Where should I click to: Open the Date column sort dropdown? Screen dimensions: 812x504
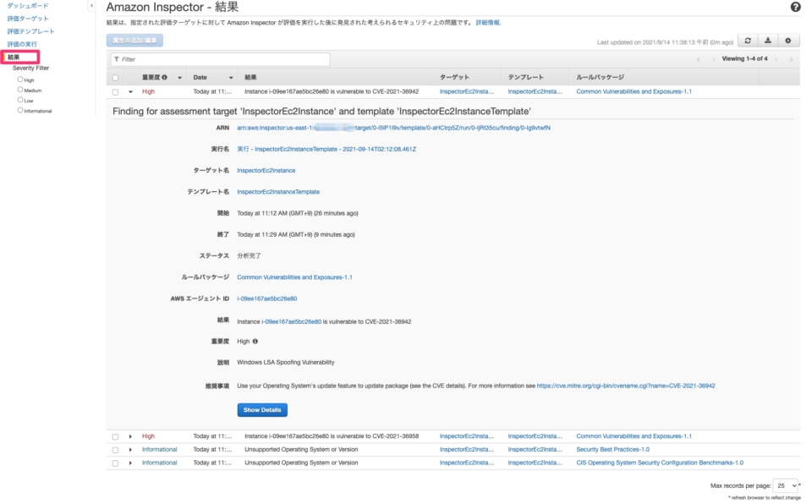pos(231,78)
